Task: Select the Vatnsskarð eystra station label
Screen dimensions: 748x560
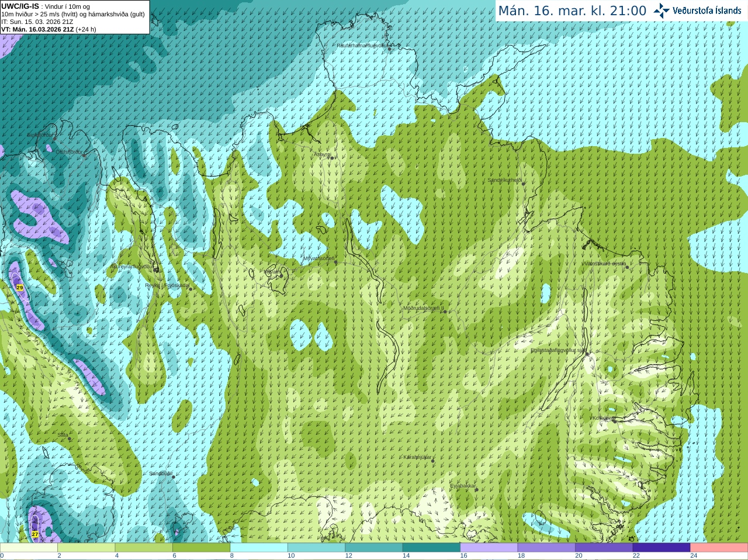Action: click(x=605, y=264)
